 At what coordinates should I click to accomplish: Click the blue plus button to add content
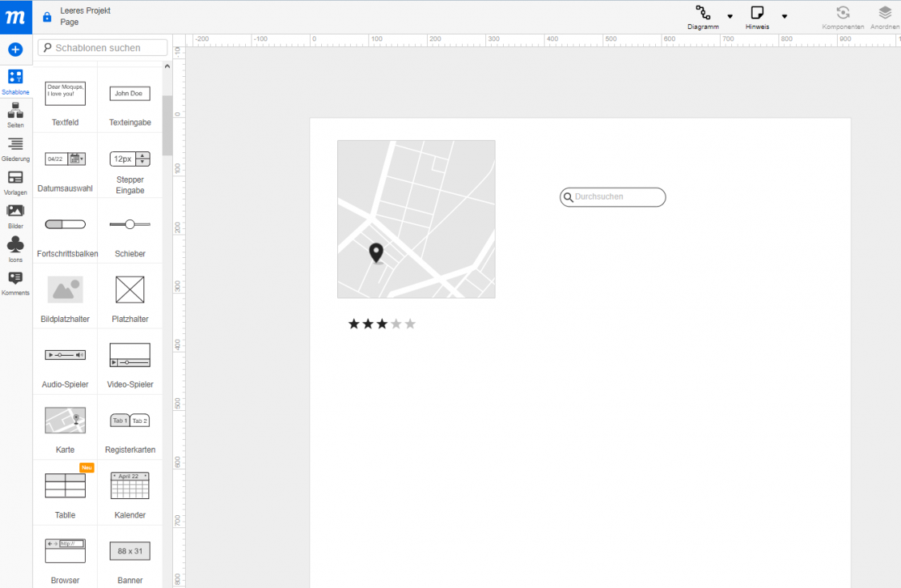click(15, 49)
